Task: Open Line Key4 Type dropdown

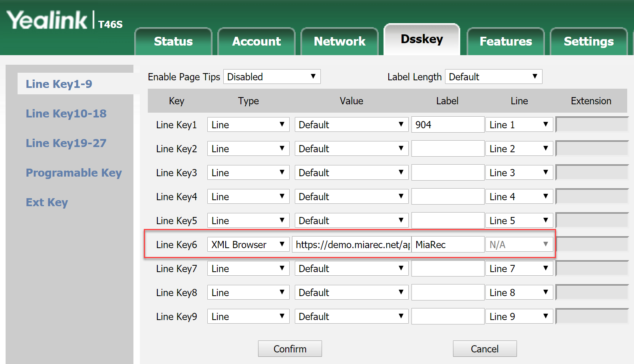Action: pyautogui.click(x=248, y=197)
